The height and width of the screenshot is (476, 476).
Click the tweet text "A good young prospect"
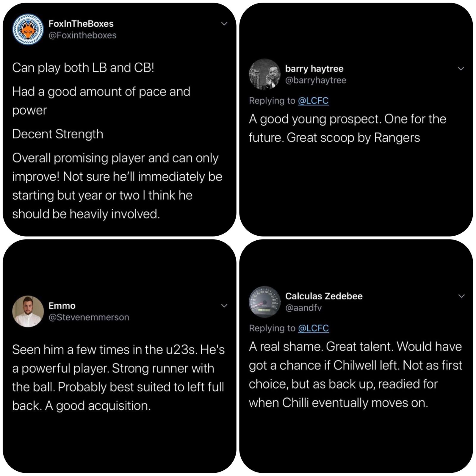tap(347, 128)
